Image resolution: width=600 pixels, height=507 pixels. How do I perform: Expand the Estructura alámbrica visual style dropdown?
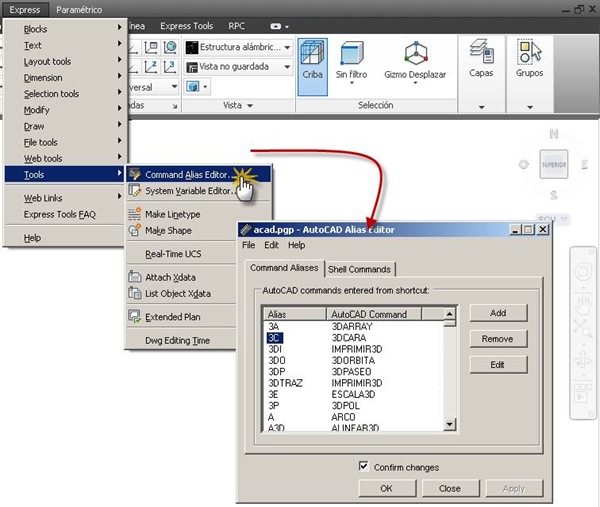click(287, 47)
